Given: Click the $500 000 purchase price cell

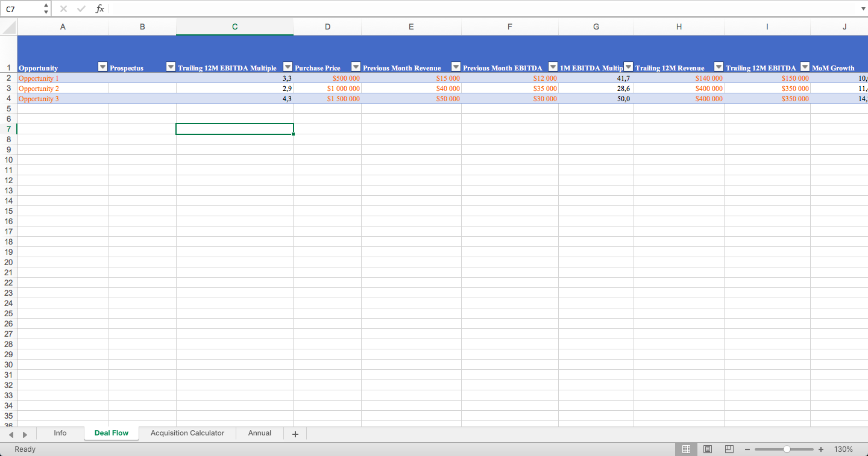Looking at the screenshot, I should (327, 78).
